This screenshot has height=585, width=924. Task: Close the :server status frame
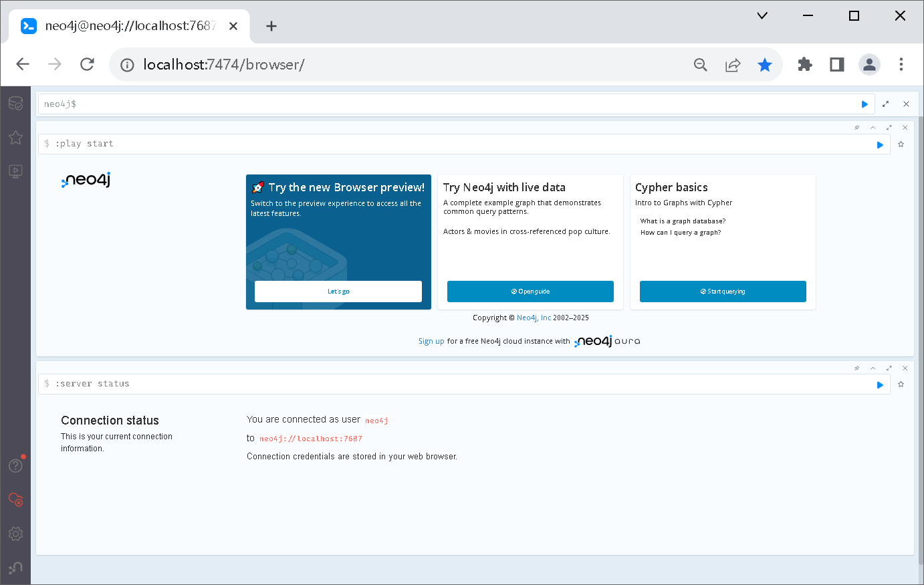(905, 368)
